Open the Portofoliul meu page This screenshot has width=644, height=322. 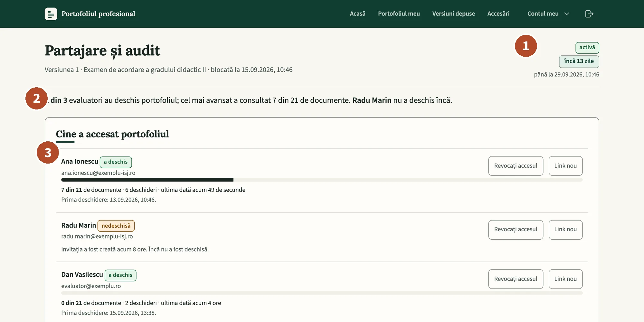coord(399,14)
